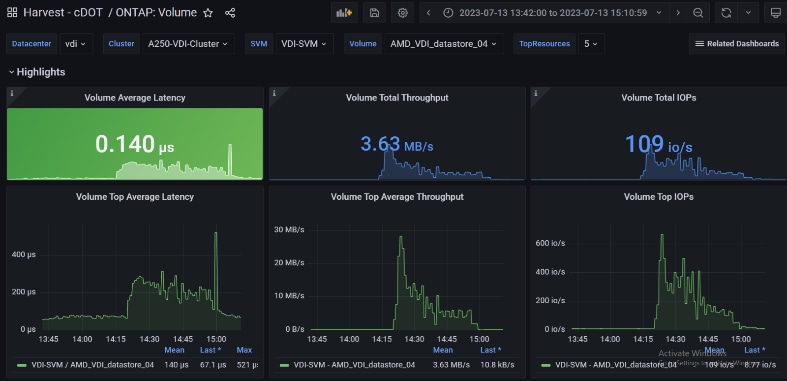Click the 67.1 µs last latency value
The image size is (787, 381).
click(x=213, y=365)
